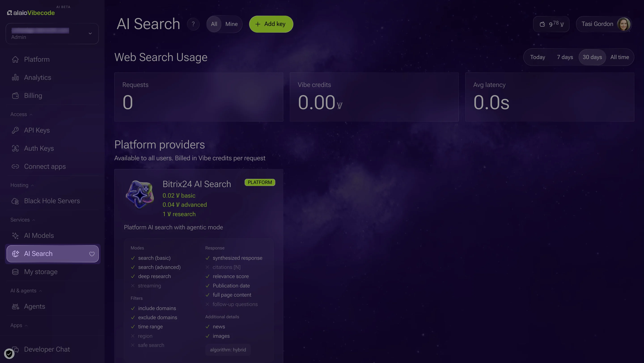Open Analytics bar chart icon
644x363 pixels.
pyautogui.click(x=15, y=77)
